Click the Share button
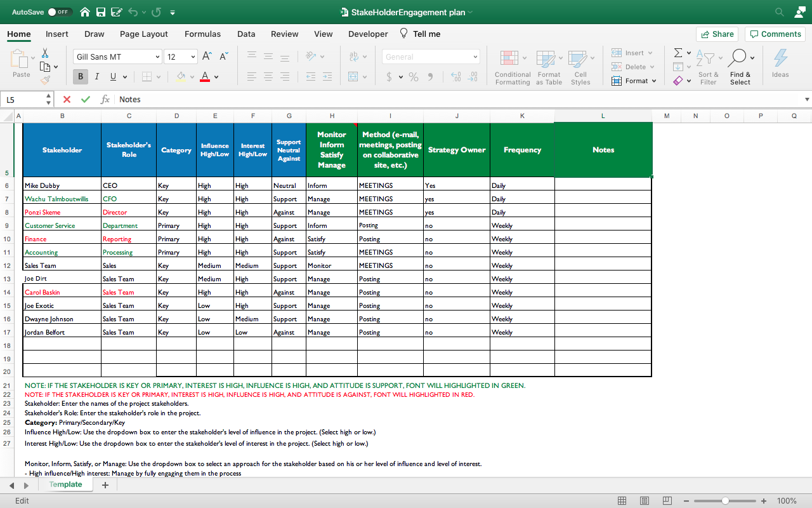Viewport: 812px width, 508px height. pos(717,34)
